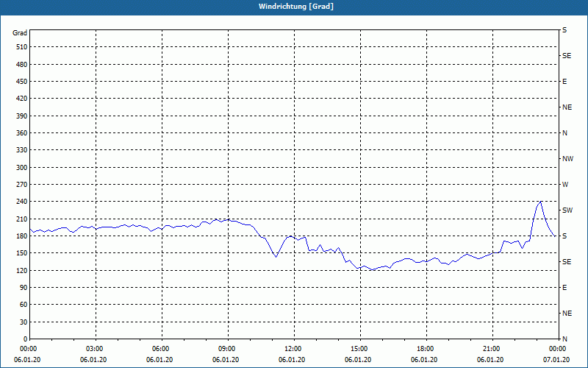Click the "Windrichtung [Grad]" chart title

point(296,7)
